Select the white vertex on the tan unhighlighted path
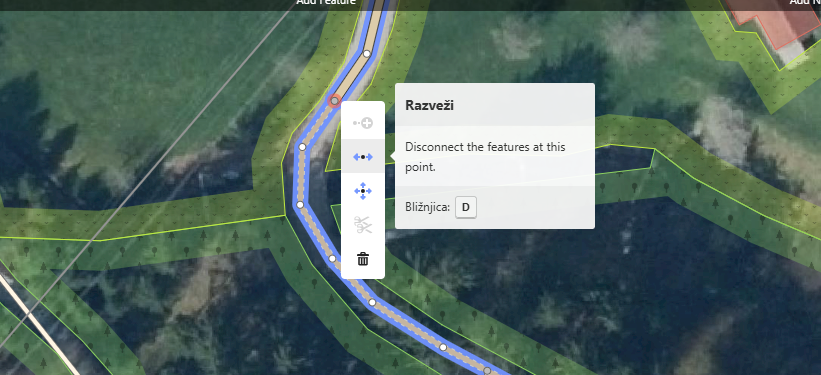Viewport: 821px width, 375px height. coord(367,53)
